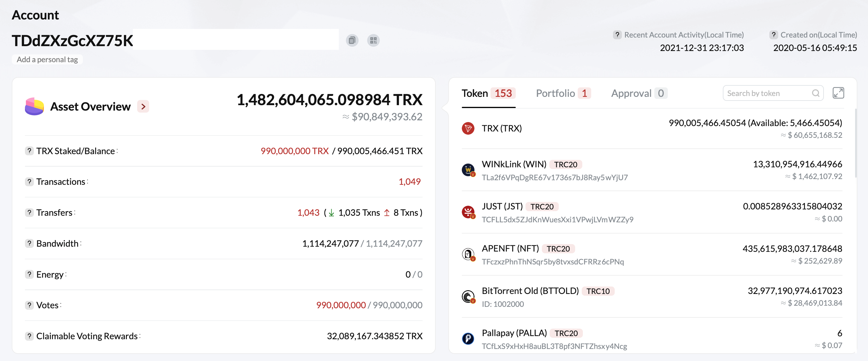Screen dimensions: 868x361
Task: Open help for Created on date
Action: tap(773, 35)
